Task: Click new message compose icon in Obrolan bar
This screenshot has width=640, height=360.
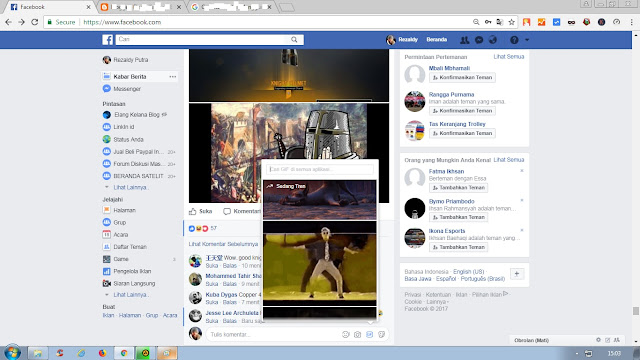Action: (607, 340)
